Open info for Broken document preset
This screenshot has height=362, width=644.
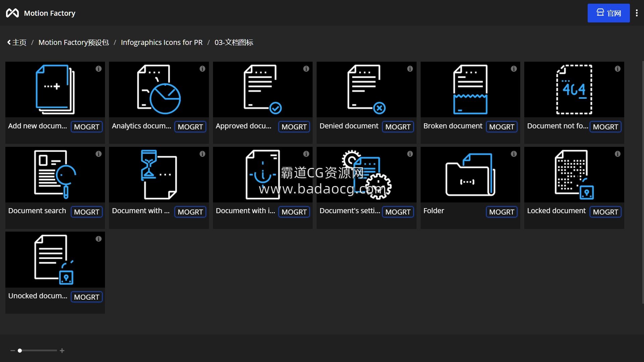pos(514,69)
